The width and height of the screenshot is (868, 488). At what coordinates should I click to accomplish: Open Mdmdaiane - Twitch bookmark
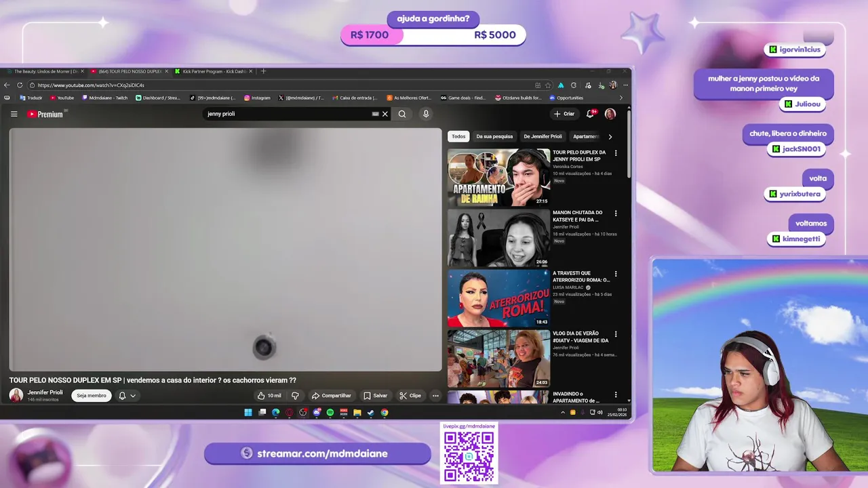click(104, 98)
